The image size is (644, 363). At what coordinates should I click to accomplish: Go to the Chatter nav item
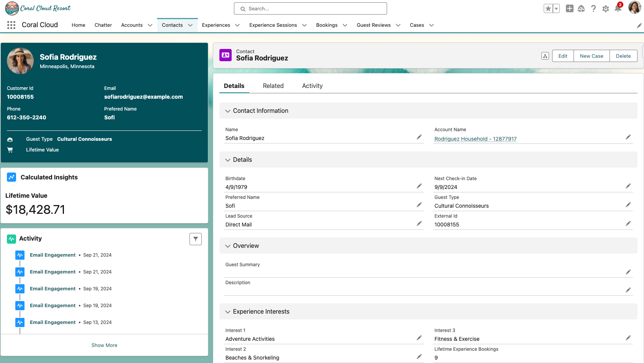103,25
